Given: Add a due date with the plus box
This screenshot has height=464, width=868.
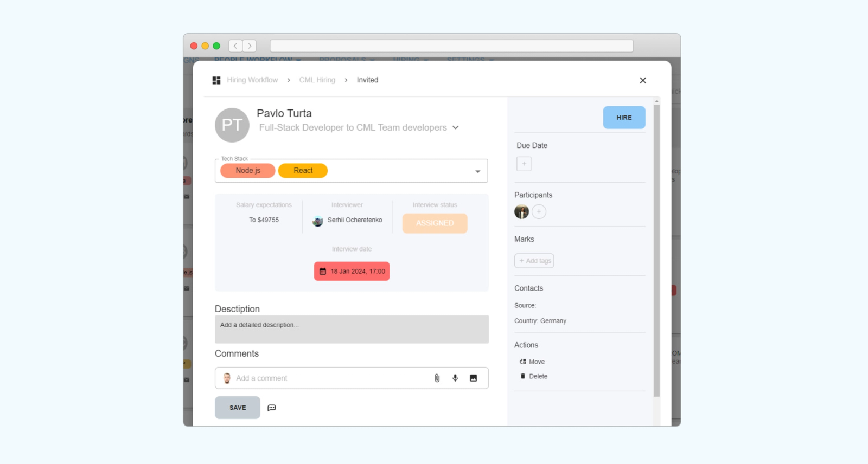Looking at the screenshot, I should coord(524,164).
